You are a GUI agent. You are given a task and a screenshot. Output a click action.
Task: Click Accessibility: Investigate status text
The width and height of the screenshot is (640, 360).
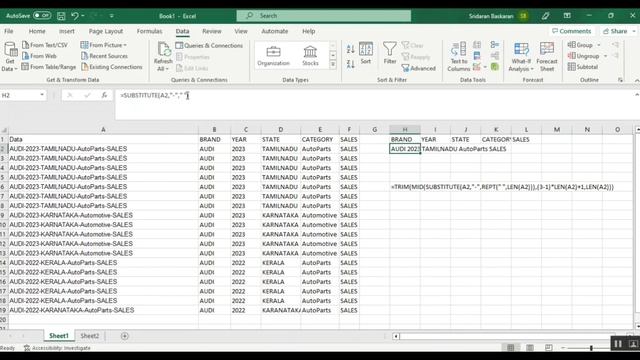click(57, 348)
